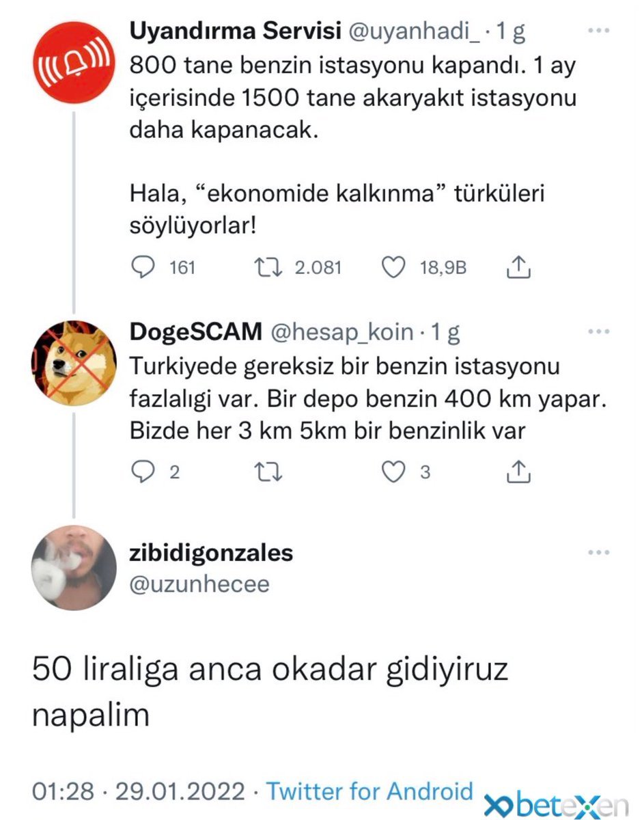This screenshot has height=820, width=644.
Task: Like the DogeSCAM tweet
Action: tap(393, 472)
